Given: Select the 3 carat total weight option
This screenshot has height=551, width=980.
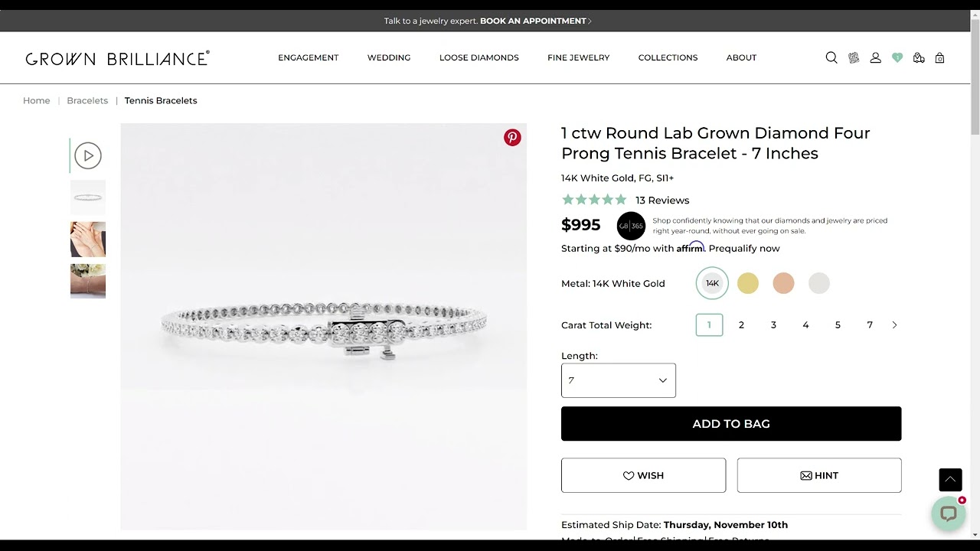Looking at the screenshot, I should click(x=773, y=324).
